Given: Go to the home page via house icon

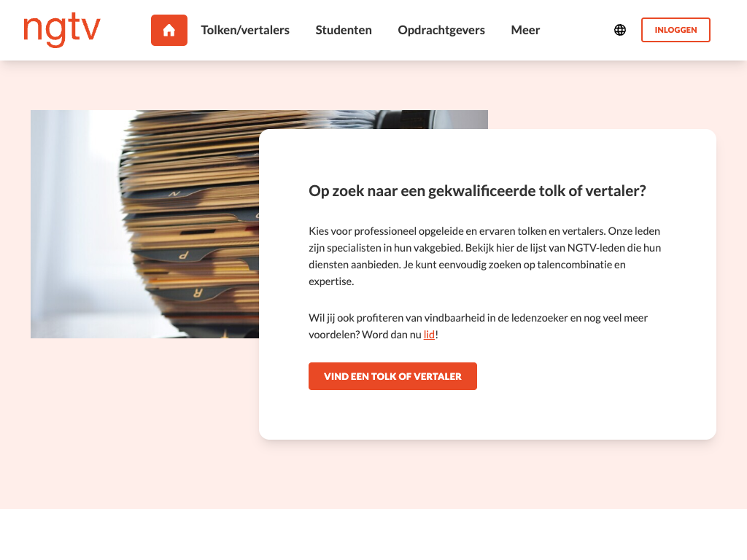Looking at the screenshot, I should pyautogui.click(x=169, y=30).
